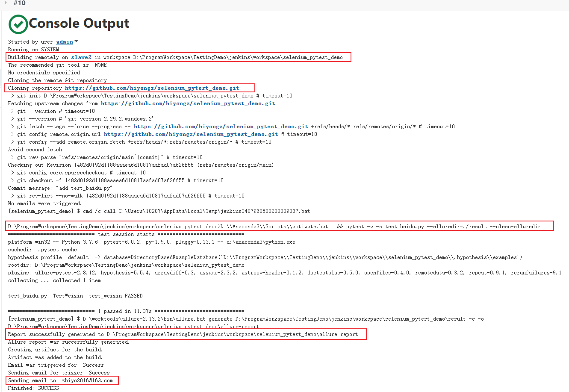Click the '1 passed in 11.37s' line
This screenshot has height=392, width=569.
(x=126, y=311)
